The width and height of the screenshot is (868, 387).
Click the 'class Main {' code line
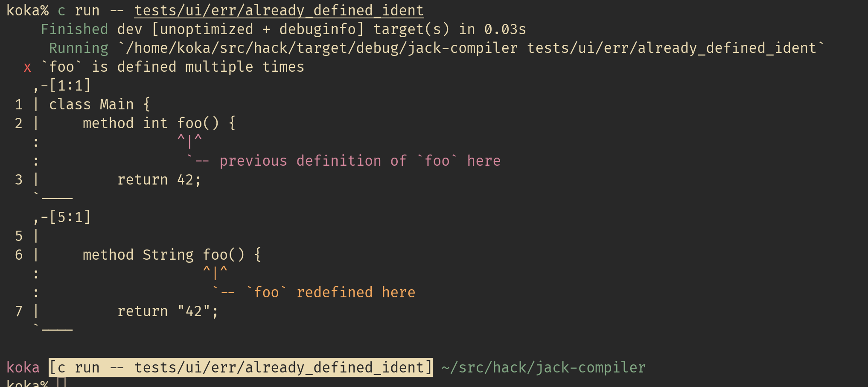tap(100, 104)
